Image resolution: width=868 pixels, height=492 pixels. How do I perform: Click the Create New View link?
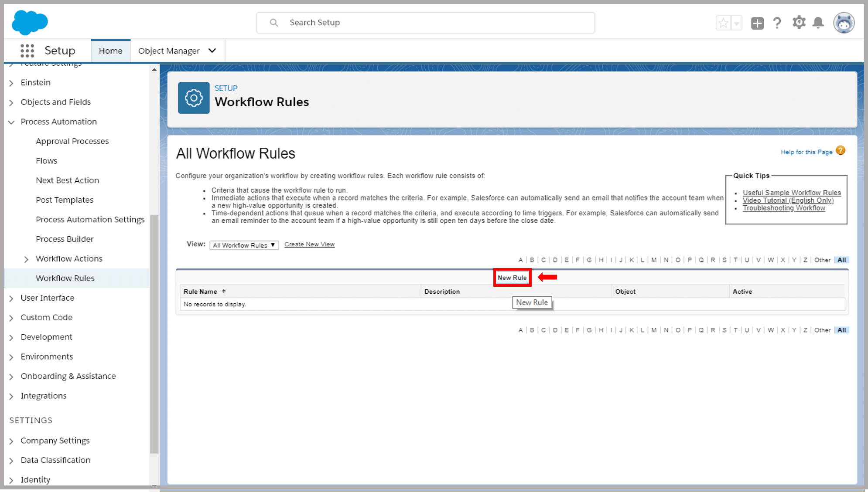pyautogui.click(x=309, y=244)
